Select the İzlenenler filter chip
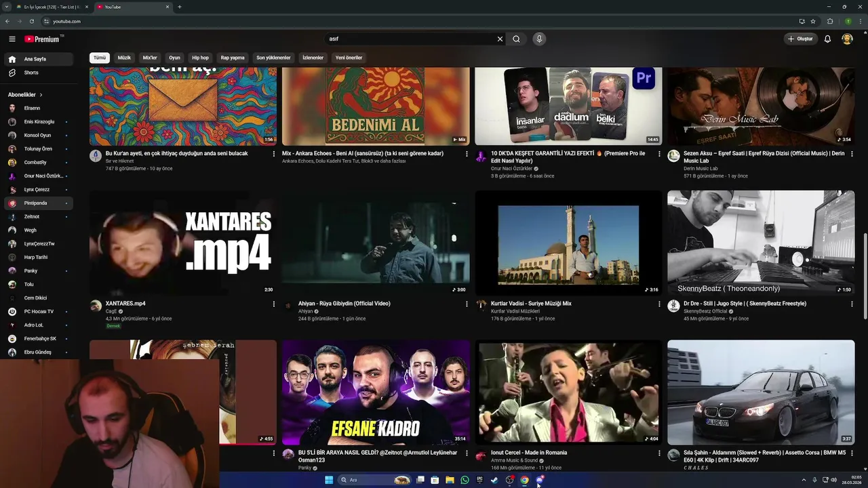This screenshot has width=868, height=488. (x=313, y=58)
